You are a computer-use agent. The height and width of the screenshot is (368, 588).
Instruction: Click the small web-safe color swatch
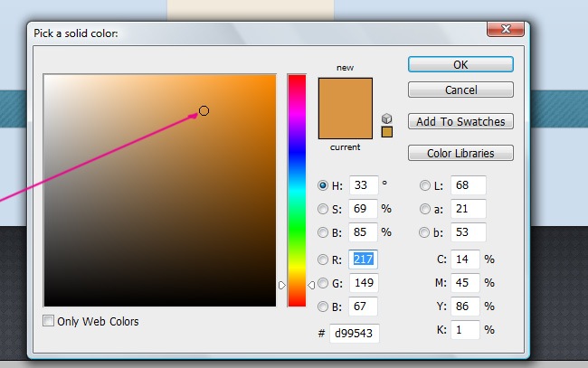click(386, 132)
